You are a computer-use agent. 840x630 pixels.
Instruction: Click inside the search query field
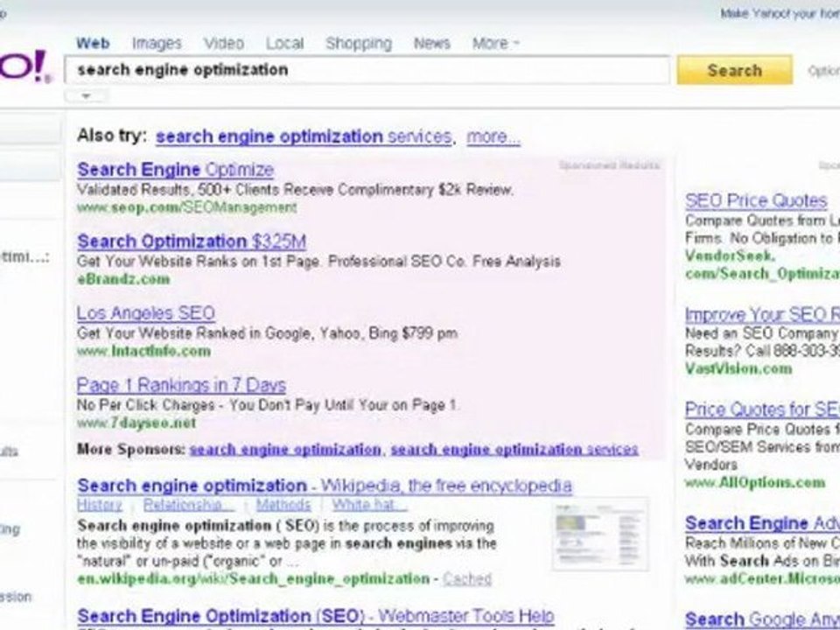[367, 70]
